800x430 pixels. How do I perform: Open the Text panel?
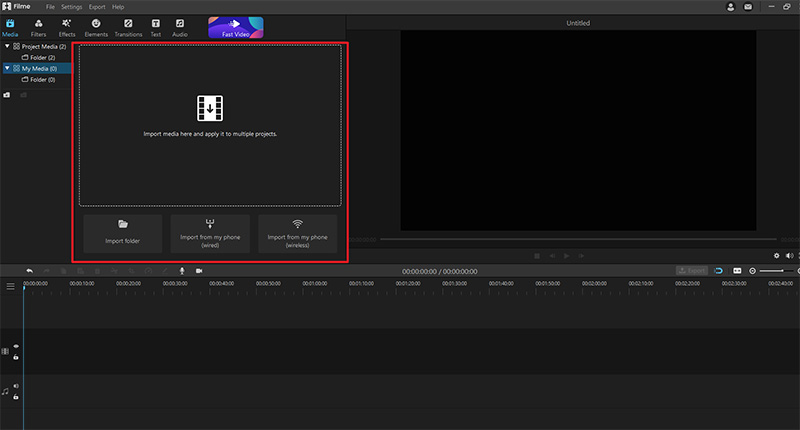pyautogui.click(x=156, y=28)
